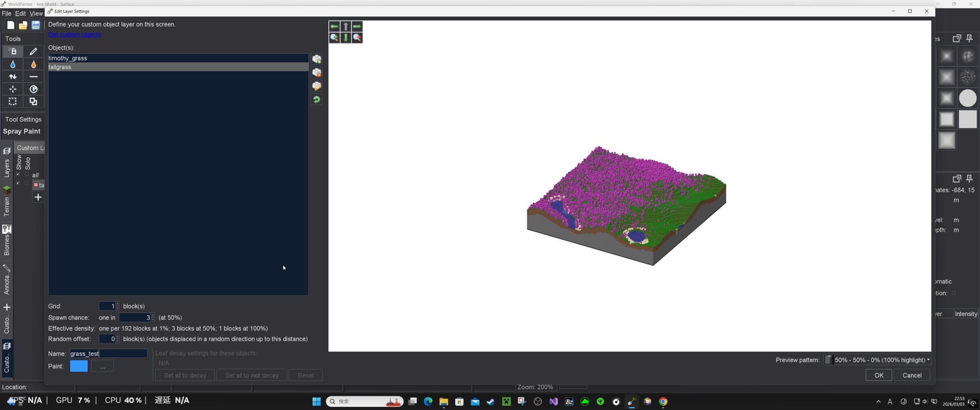Select the Flood with lava tool

(33, 64)
